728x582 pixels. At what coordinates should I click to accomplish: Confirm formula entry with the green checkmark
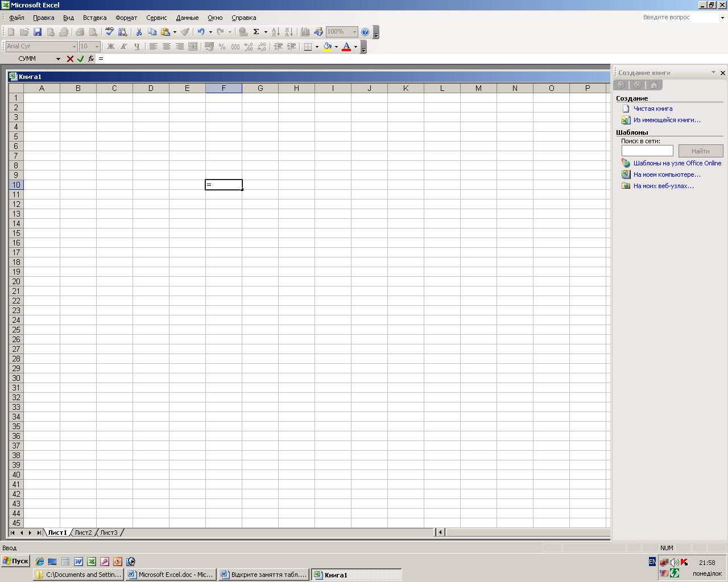click(x=80, y=59)
